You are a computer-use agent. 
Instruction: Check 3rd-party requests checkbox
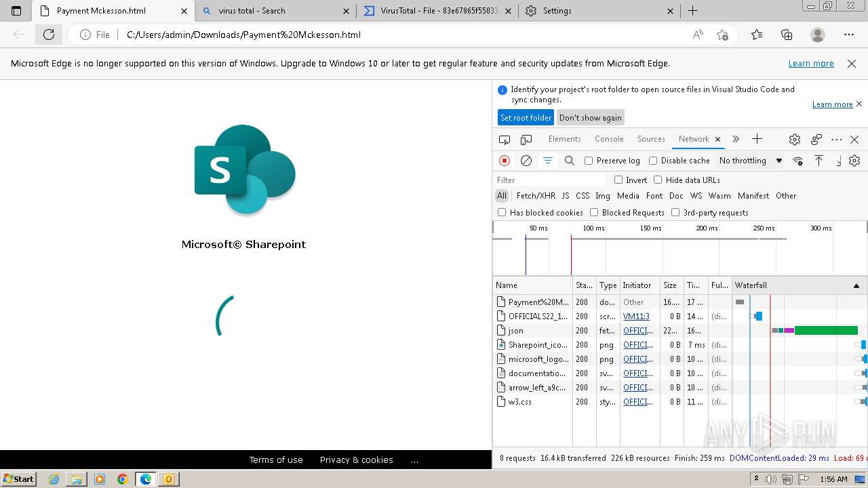click(675, 212)
